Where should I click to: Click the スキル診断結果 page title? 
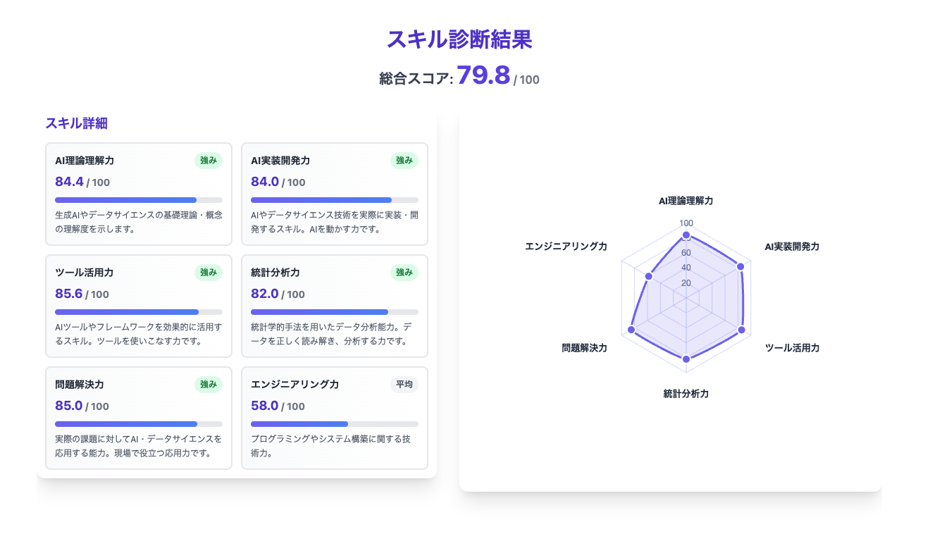point(459,39)
